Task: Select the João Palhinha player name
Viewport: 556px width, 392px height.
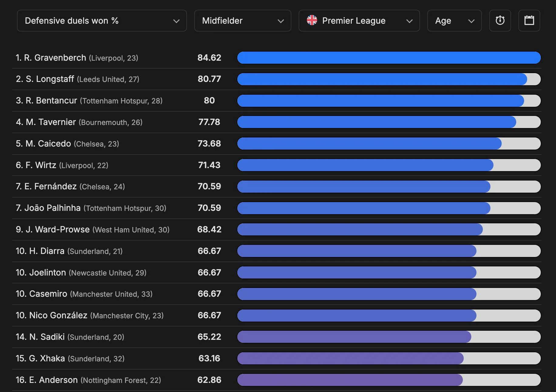Action: (x=53, y=208)
